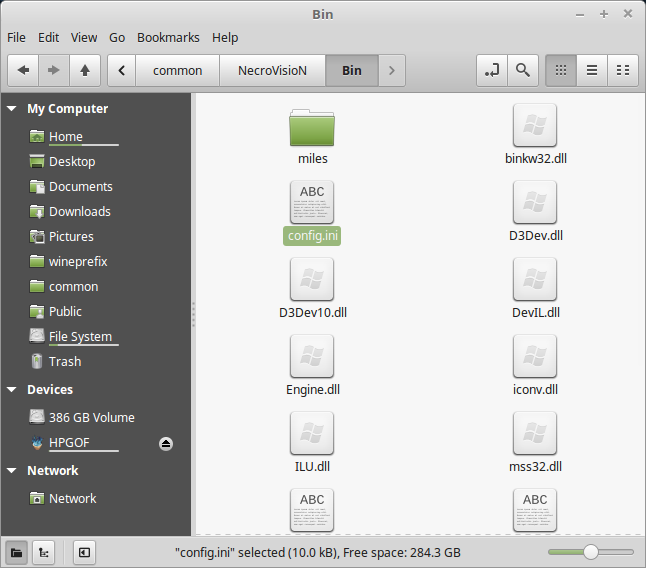Hide the sidebar with the status bar button
646x568 pixels.
pyautogui.click(x=84, y=552)
